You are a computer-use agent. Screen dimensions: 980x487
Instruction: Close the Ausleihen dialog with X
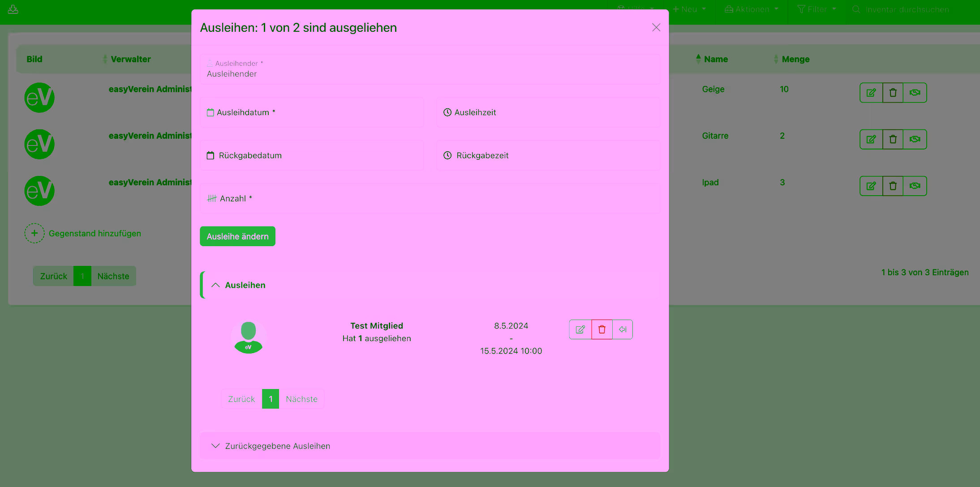pyautogui.click(x=656, y=27)
